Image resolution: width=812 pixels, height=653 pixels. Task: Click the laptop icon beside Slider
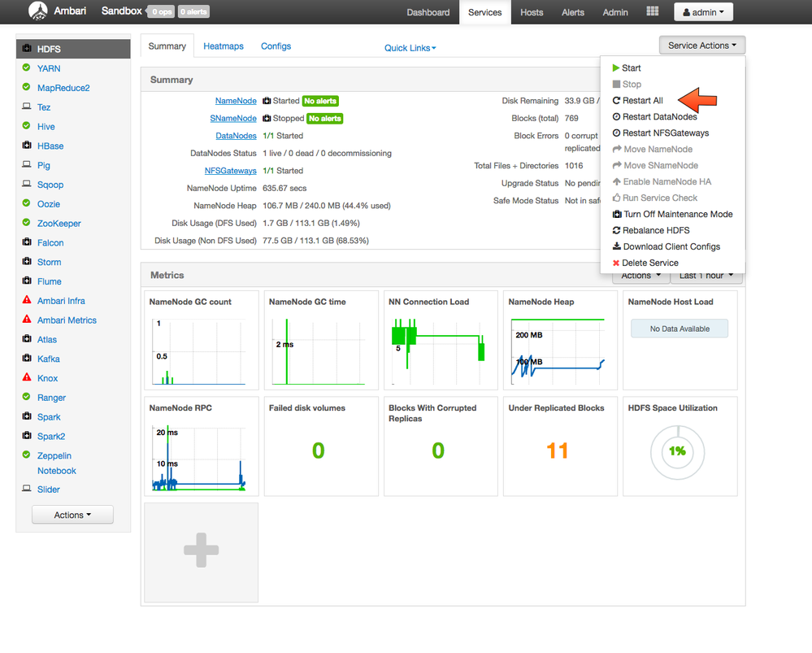click(x=26, y=488)
